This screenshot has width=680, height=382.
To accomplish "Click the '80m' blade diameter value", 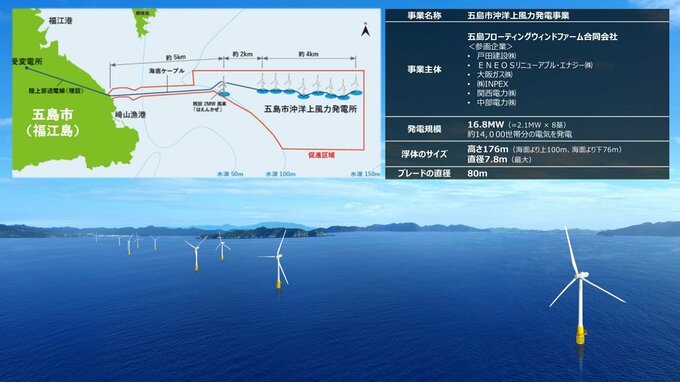I will click(477, 173).
